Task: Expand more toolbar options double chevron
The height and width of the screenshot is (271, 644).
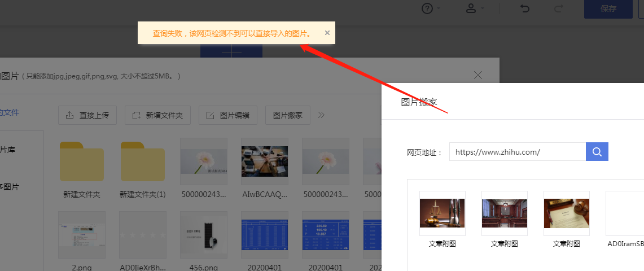Action: click(321, 115)
